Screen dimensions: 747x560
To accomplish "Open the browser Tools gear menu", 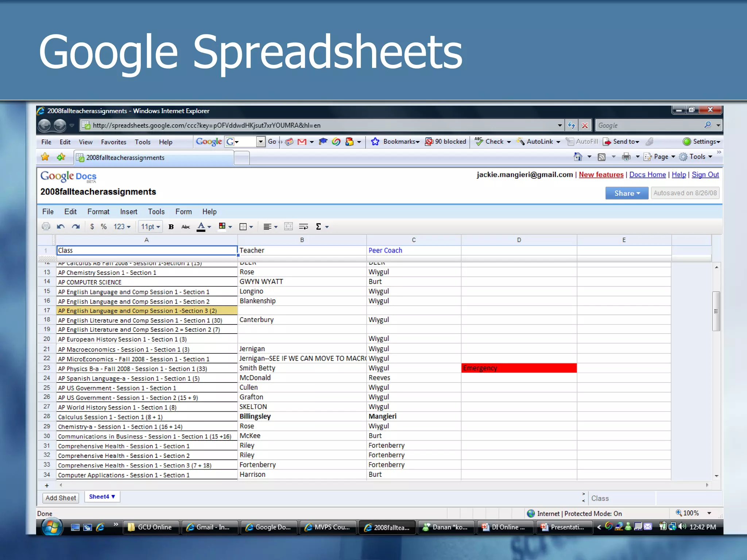I will point(696,157).
